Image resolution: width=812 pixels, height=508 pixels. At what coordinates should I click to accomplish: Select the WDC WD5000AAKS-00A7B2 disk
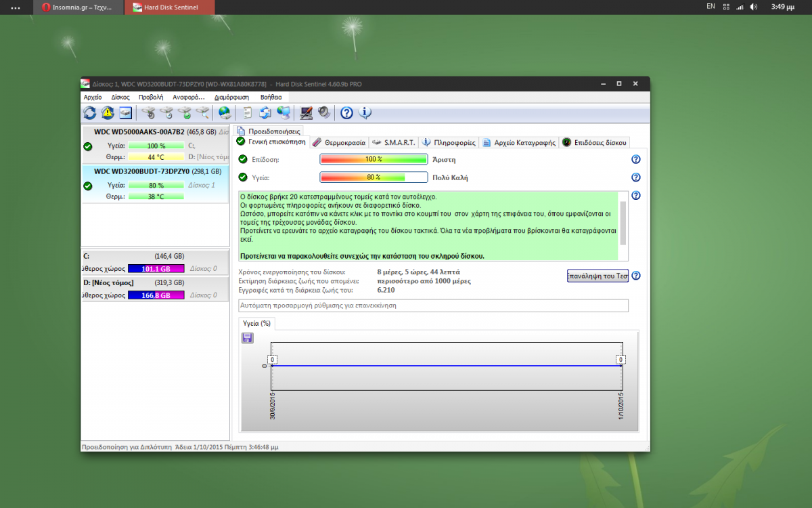pyautogui.click(x=156, y=145)
